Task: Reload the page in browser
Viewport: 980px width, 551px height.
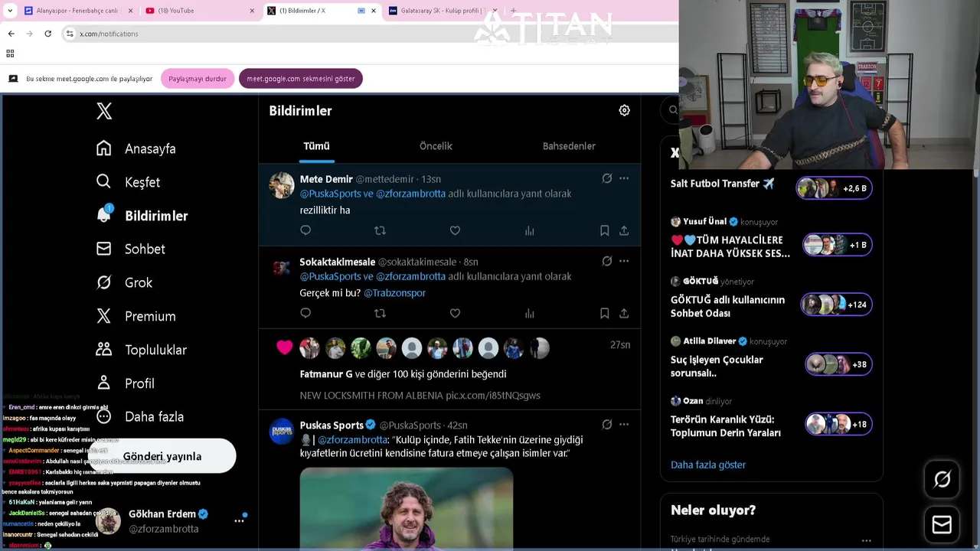Action: pyautogui.click(x=47, y=34)
